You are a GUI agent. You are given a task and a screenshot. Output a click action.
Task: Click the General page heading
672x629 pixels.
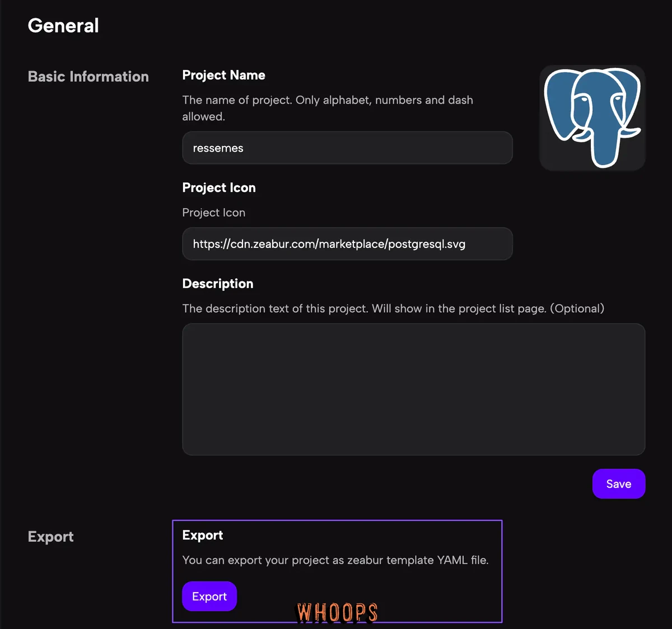tap(63, 26)
